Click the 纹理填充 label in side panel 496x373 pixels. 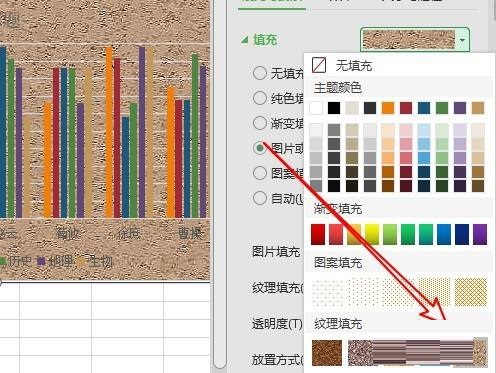click(278, 287)
